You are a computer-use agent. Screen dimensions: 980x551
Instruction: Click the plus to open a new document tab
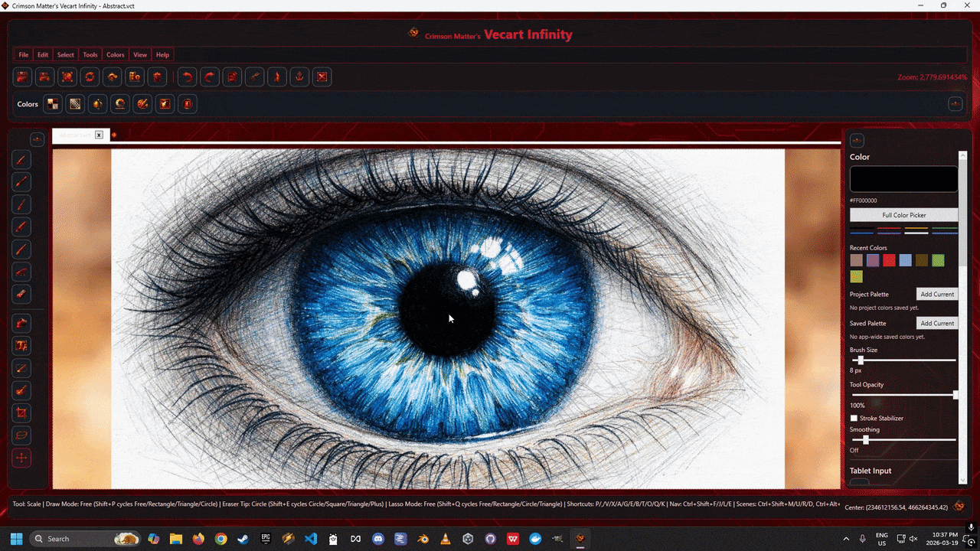(113, 135)
